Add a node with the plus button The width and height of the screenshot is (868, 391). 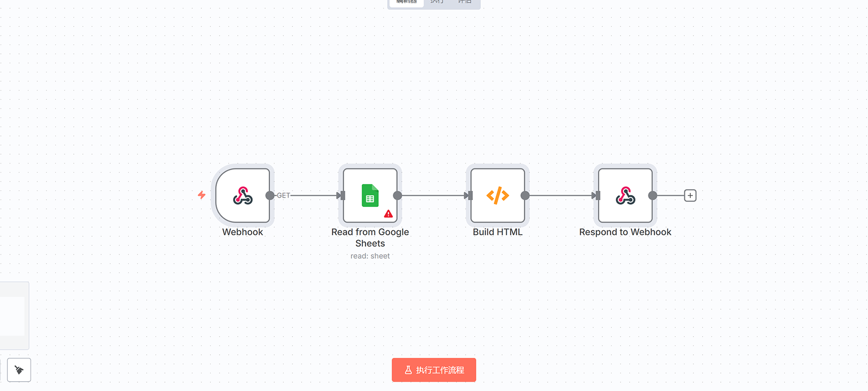pos(690,195)
